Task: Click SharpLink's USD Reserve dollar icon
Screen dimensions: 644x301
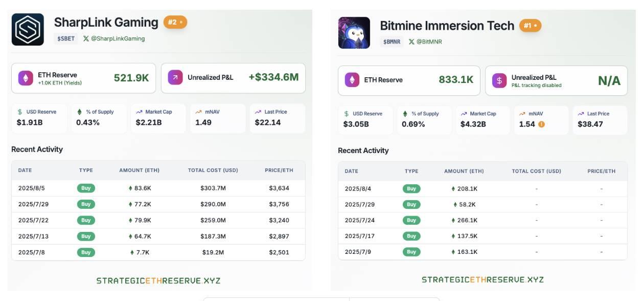Action: point(20,112)
